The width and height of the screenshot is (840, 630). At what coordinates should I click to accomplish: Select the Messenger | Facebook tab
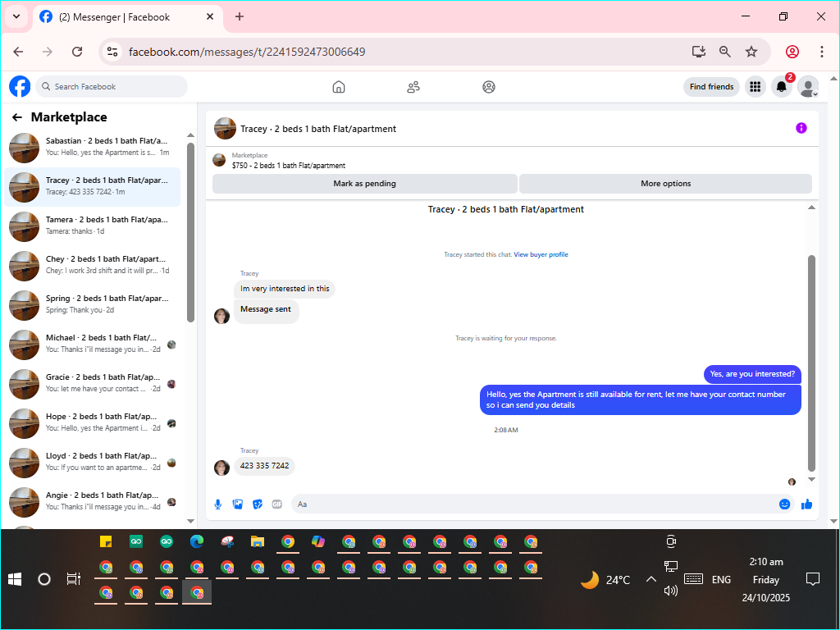pos(128,17)
